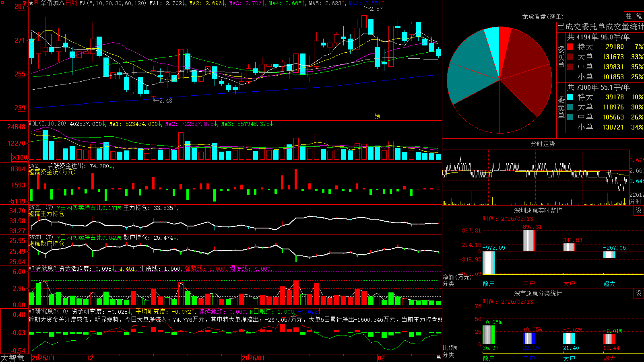This screenshot has width=644, height=362.
Task: Click the MA1: 2.702 value
Action: 167,3
